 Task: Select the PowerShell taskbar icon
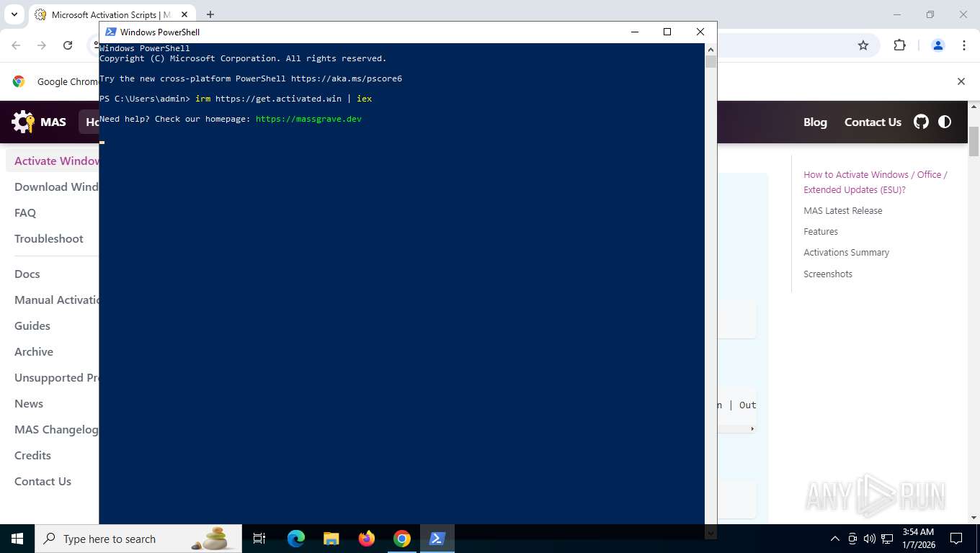[437, 539]
